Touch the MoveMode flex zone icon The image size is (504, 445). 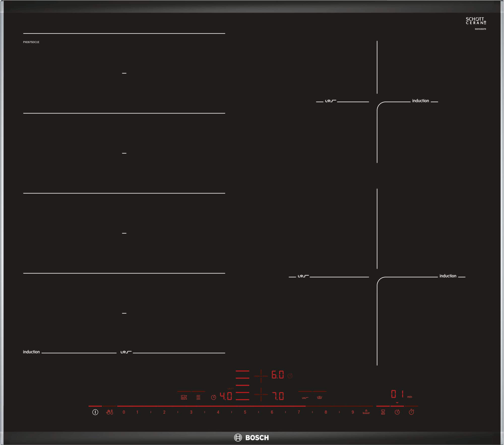[184, 398]
